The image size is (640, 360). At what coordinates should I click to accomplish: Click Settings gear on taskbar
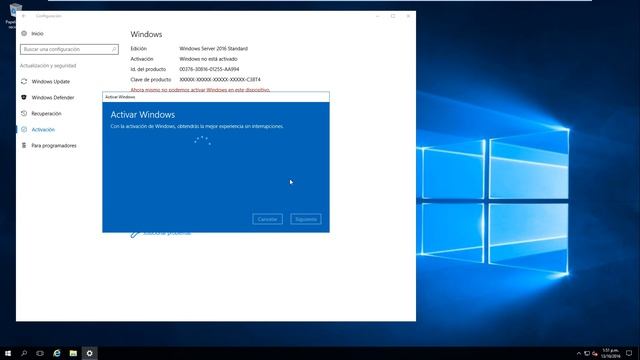click(89, 353)
